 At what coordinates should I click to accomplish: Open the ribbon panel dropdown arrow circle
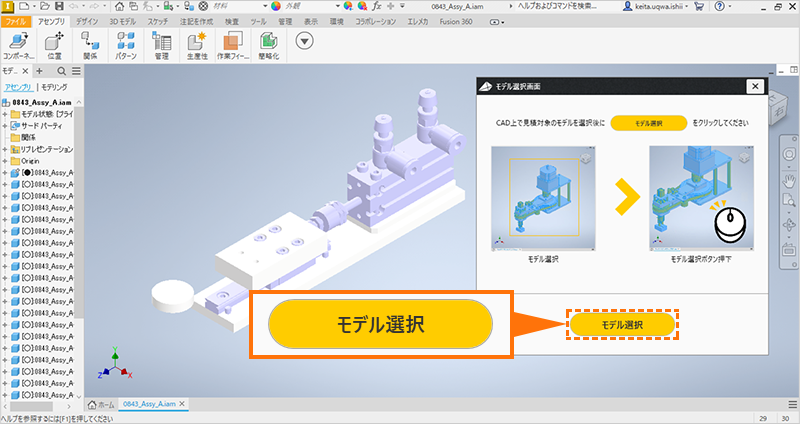pyautogui.click(x=305, y=40)
